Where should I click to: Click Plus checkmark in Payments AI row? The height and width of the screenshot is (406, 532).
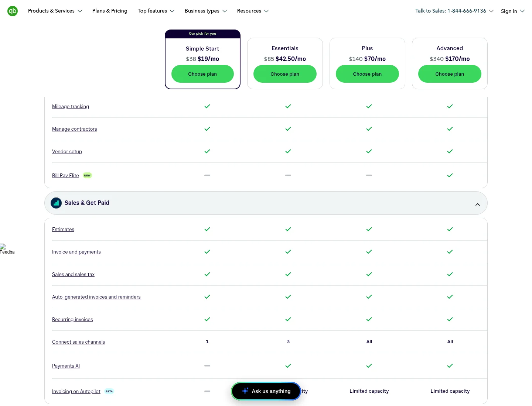tap(369, 366)
